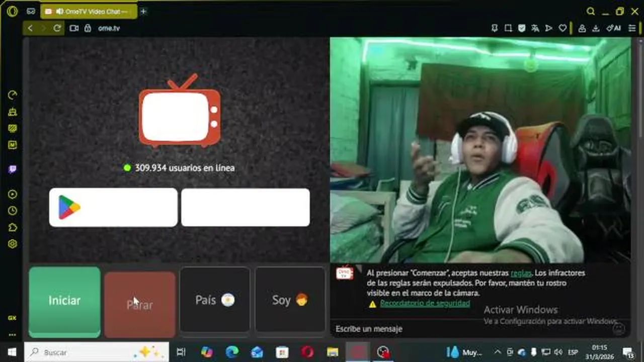Image resolution: width=644 pixels, height=362 pixels.
Task: Open Settings hexagon icon in the sidebar
Action: [x=13, y=244]
